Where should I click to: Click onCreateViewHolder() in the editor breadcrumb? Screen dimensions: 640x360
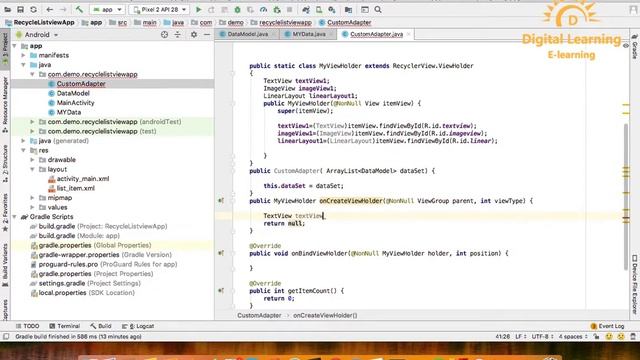click(x=325, y=316)
